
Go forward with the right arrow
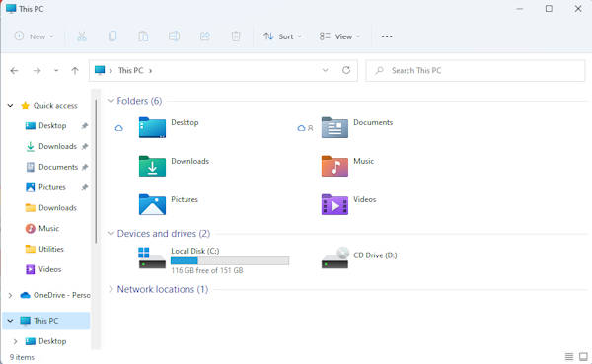37,71
